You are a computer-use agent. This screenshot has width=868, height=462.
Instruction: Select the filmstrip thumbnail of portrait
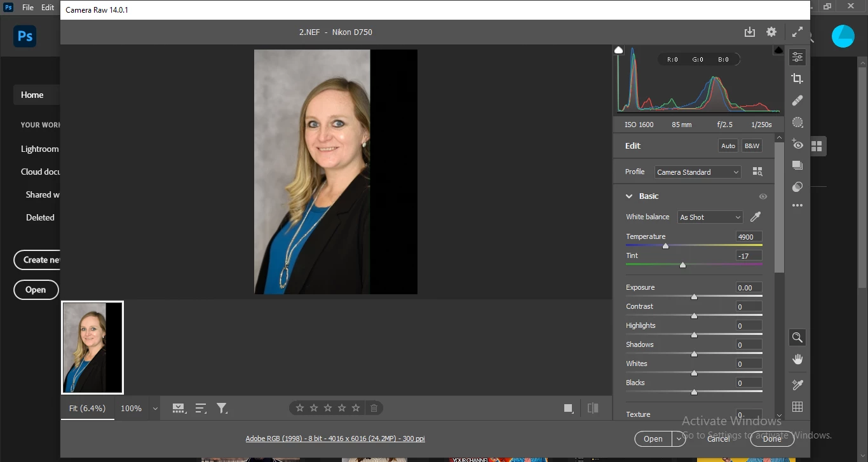coord(93,348)
